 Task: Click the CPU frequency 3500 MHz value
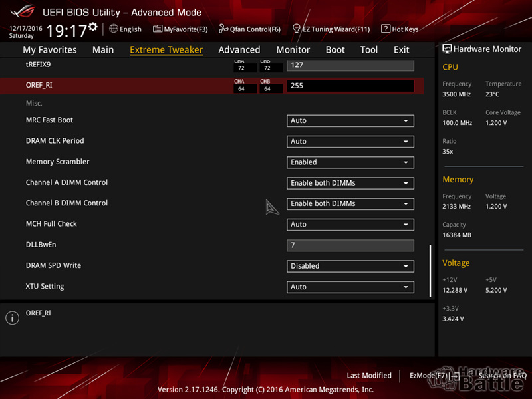456,94
